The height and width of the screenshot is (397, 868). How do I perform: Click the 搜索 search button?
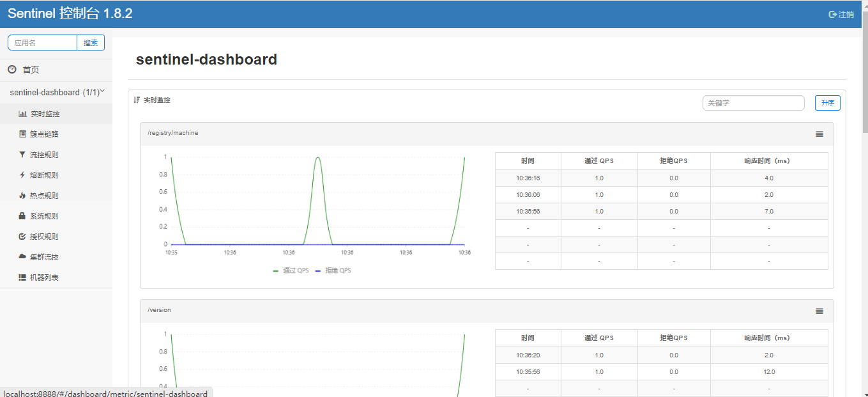click(x=91, y=43)
